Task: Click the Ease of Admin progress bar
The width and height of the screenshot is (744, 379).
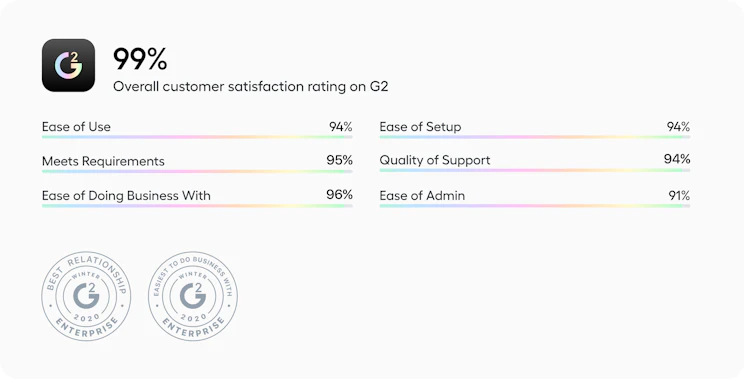Action: tap(535, 206)
